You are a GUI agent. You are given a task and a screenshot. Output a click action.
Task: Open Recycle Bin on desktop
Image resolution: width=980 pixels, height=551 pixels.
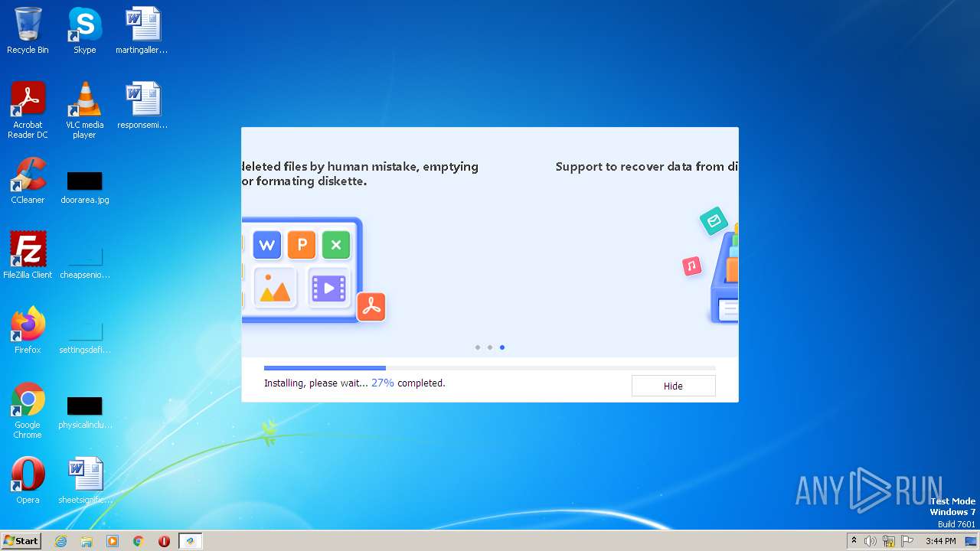click(x=28, y=31)
